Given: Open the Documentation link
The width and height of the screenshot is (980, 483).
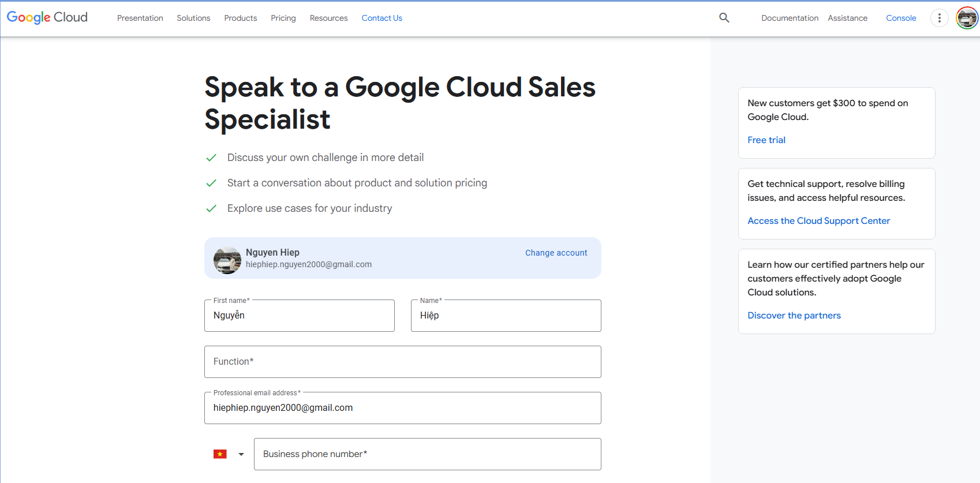Looking at the screenshot, I should pos(790,18).
